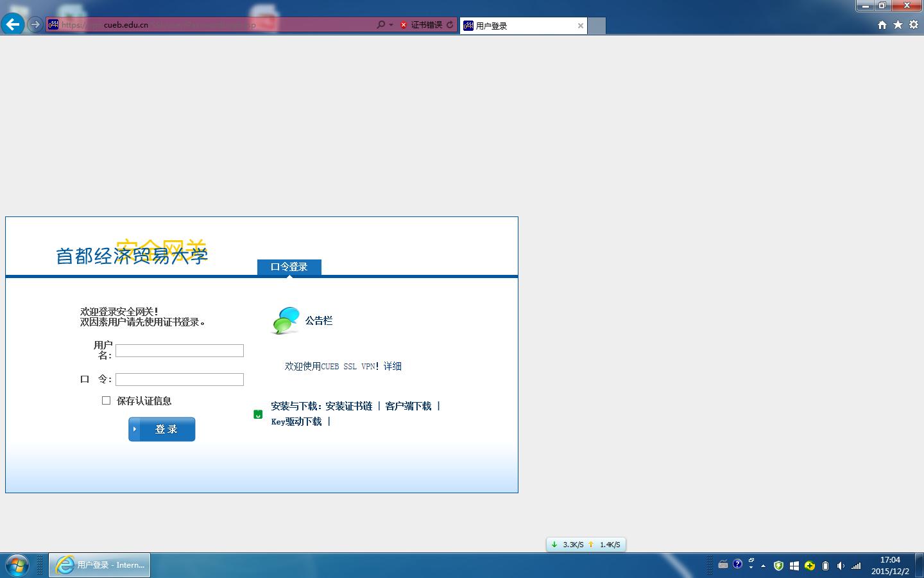Viewport: 924px width, 578px height.
Task: Click the upload speed 1.4K/S indicator
Action: click(604, 545)
